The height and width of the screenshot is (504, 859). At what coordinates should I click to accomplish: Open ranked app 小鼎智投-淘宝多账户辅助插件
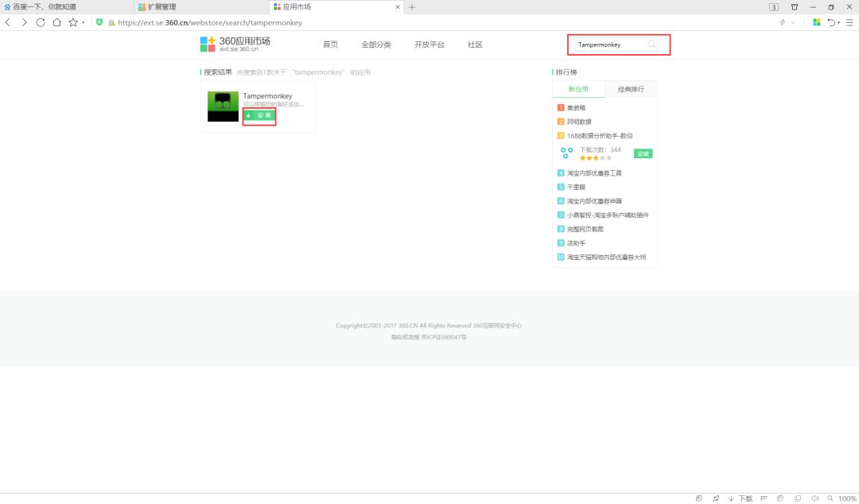pos(608,215)
